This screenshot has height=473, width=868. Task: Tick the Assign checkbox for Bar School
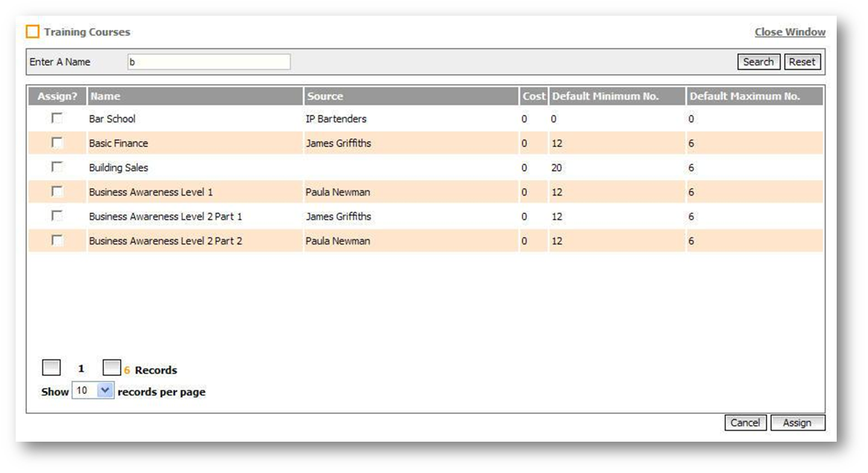click(x=57, y=118)
